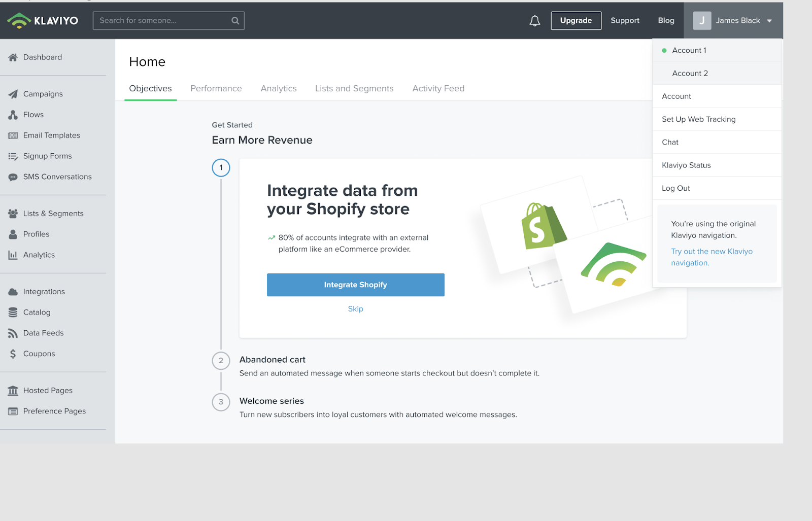Click the Catalog stack icon
This screenshot has width=812, height=521.
click(13, 312)
